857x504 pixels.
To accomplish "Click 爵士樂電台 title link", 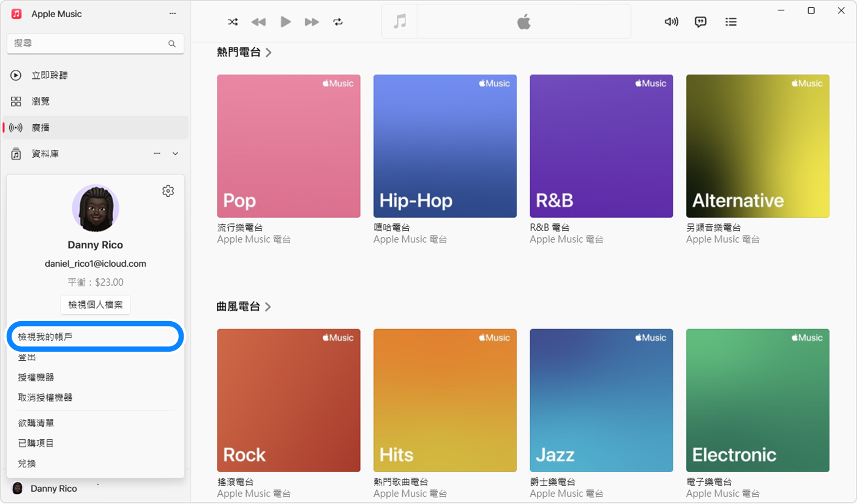I will (x=553, y=482).
